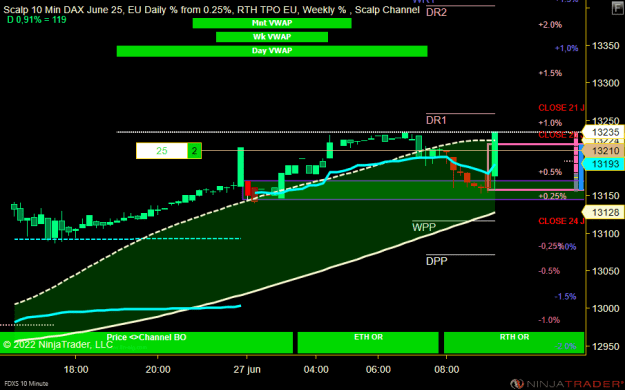Select the 13210 price marker

604,151
